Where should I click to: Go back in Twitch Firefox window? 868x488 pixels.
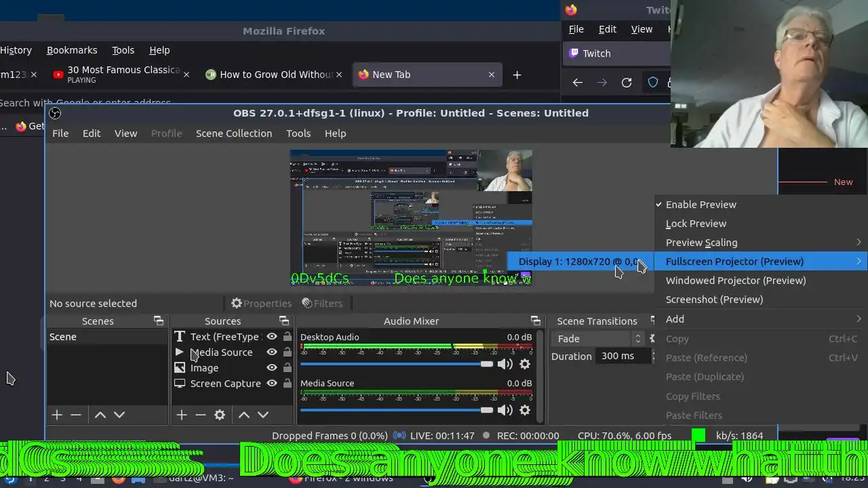577,83
